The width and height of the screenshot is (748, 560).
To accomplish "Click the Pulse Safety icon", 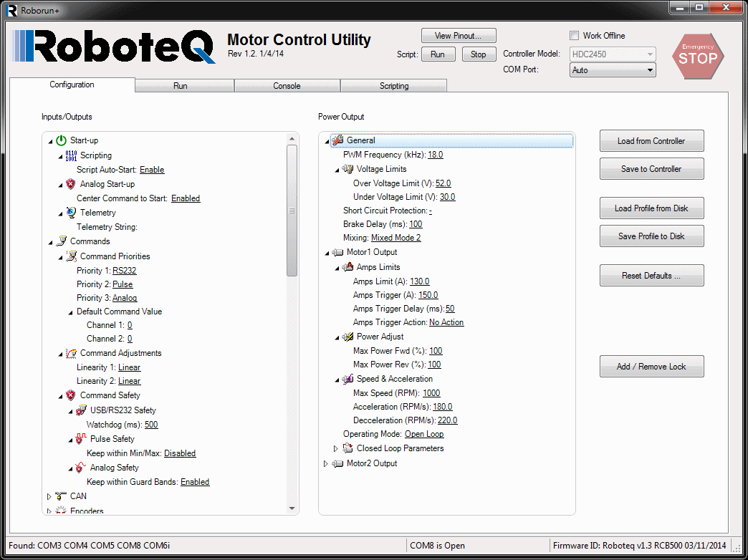I will click(81, 439).
